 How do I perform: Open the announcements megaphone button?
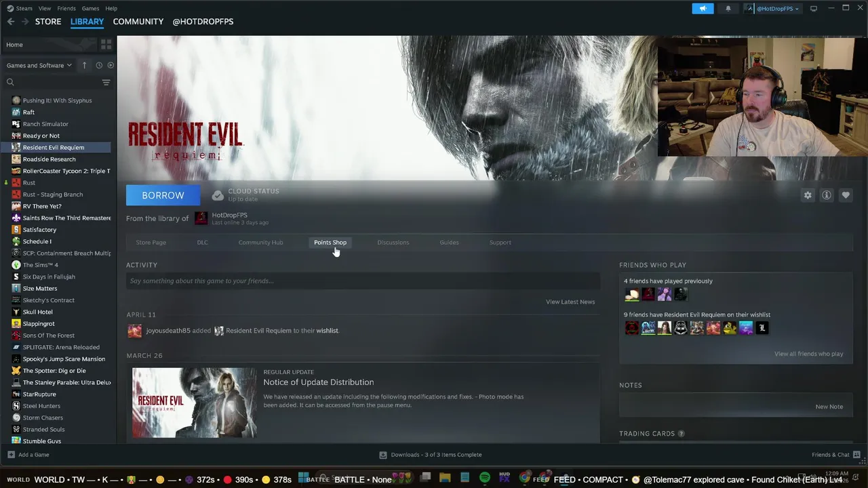tap(703, 8)
